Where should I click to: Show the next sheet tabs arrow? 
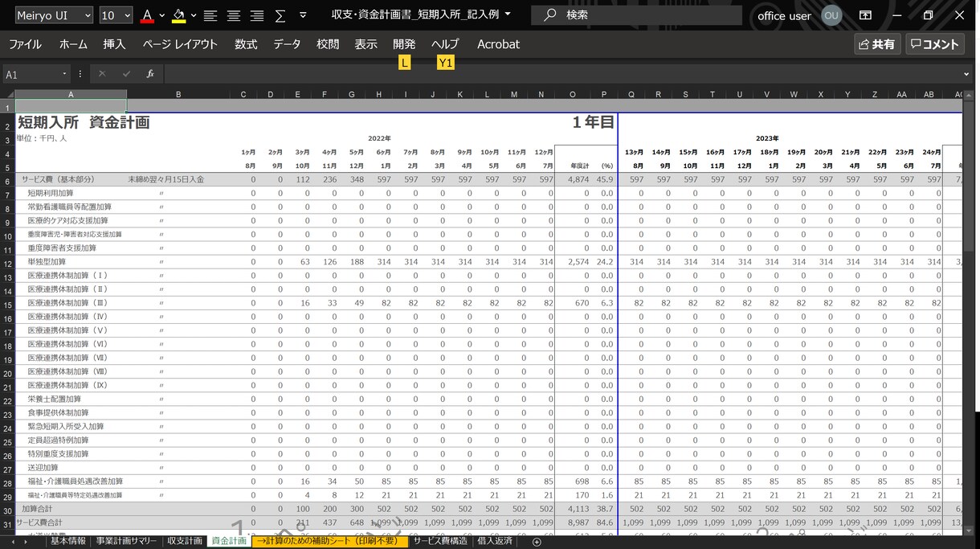[27, 542]
